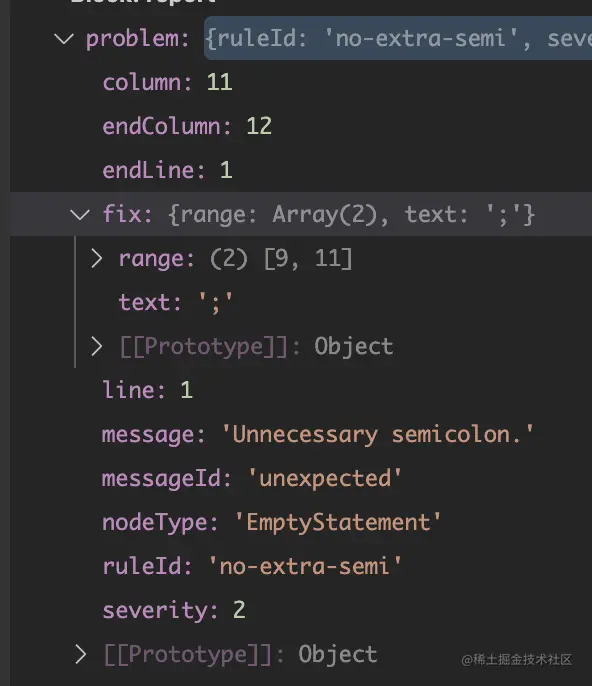Select the column: 11 property
The height and width of the screenshot is (686, 592).
(167, 82)
